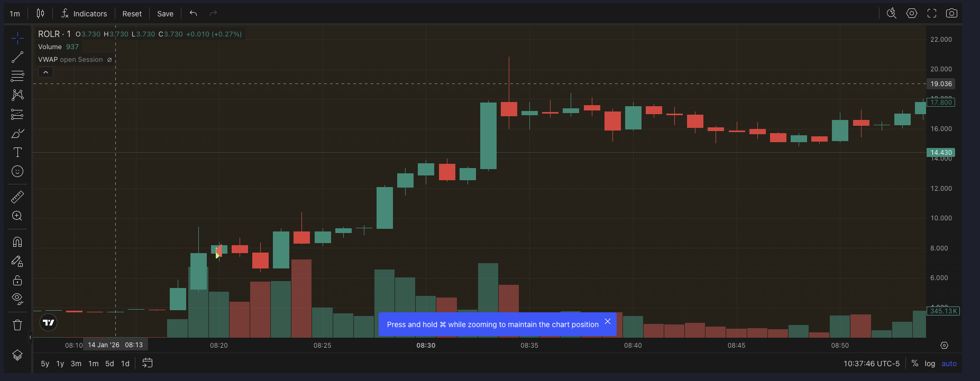Image resolution: width=980 pixels, height=381 pixels.
Task: Open the candlestick chart style dropdown
Action: pos(41,14)
